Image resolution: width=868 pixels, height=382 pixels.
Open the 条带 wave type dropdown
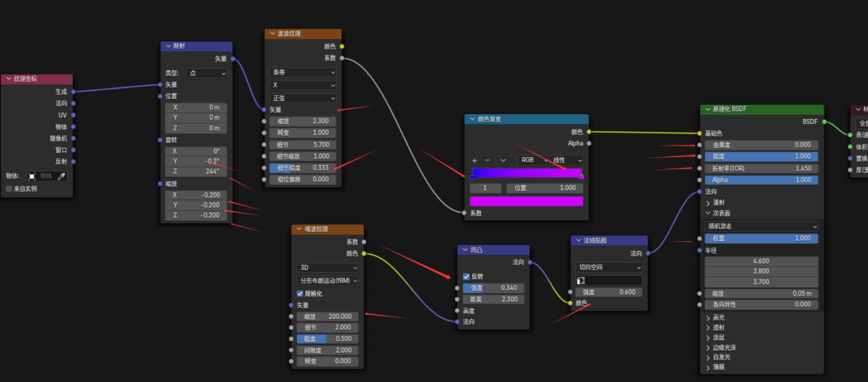pyautogui.click(x=302, y=72)
